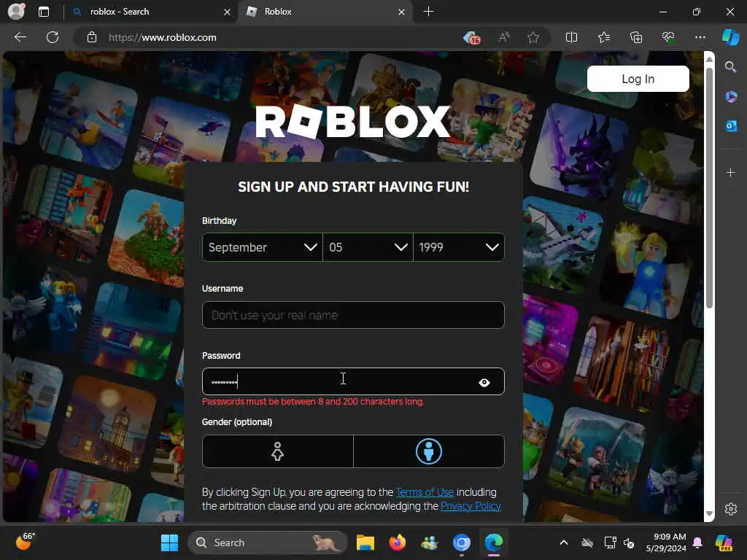View site information lock icon
The height and width of the screenshot is (560, 747).
point(92,37)
